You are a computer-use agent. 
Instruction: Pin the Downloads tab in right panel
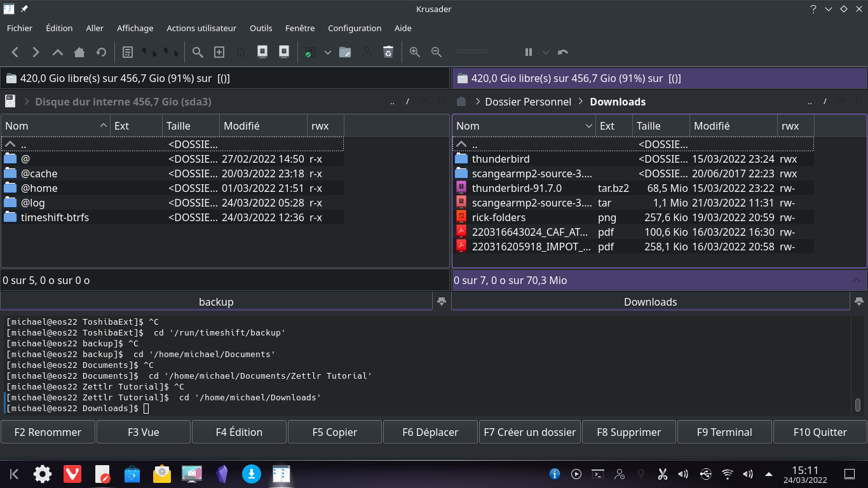click(859, 301)
